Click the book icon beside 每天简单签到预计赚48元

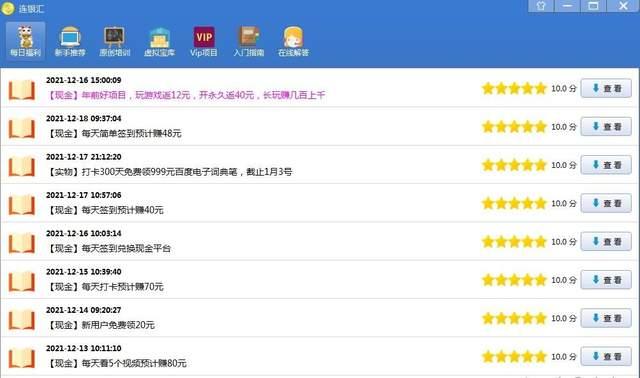[21, 128]
